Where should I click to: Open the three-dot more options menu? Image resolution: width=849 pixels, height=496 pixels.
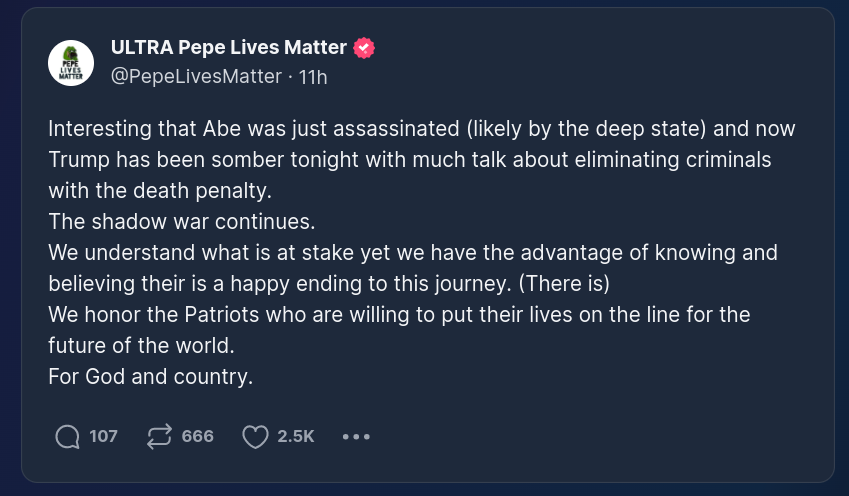[x=356, y=436]
